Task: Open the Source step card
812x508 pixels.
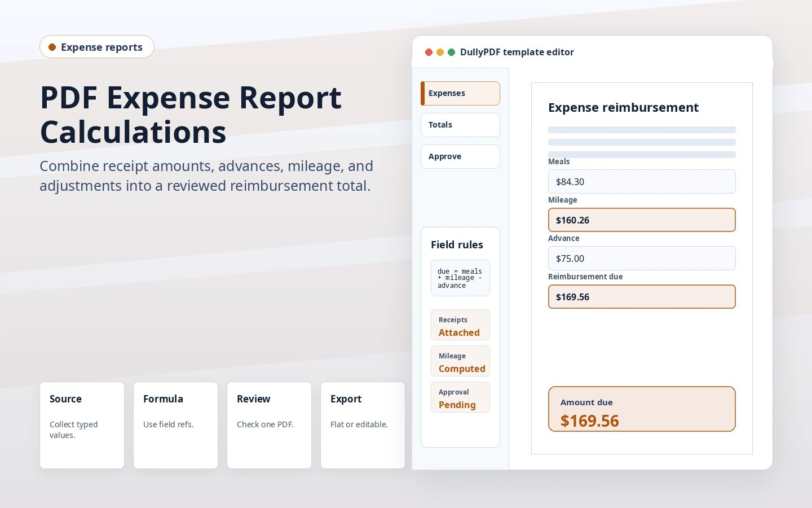Action: tap(82, 425)
